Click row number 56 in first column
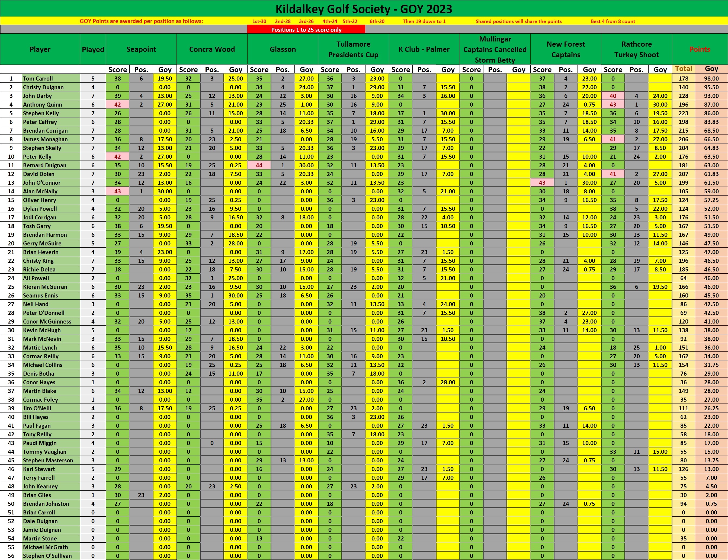 [11, 556]
